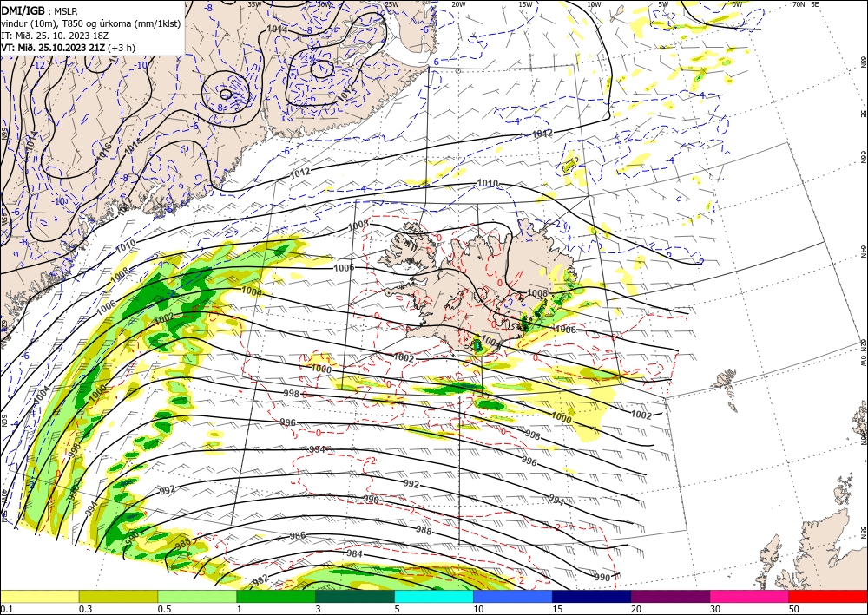Click the 'IT: Mið. 25. 10. 2023 18Z' line
The height and width of the screenshot is (615, 868).
pyautogui.click(x=55, y=36)
